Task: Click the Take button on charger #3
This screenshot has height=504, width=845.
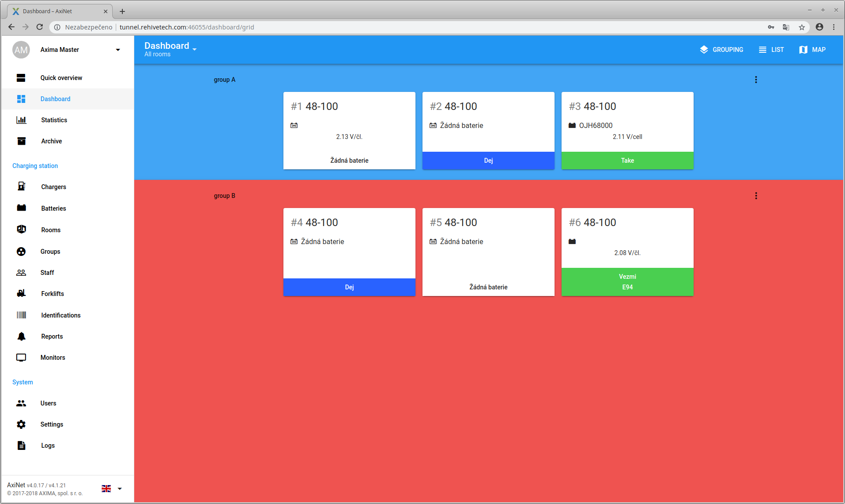Action: [x=627, y=160]
